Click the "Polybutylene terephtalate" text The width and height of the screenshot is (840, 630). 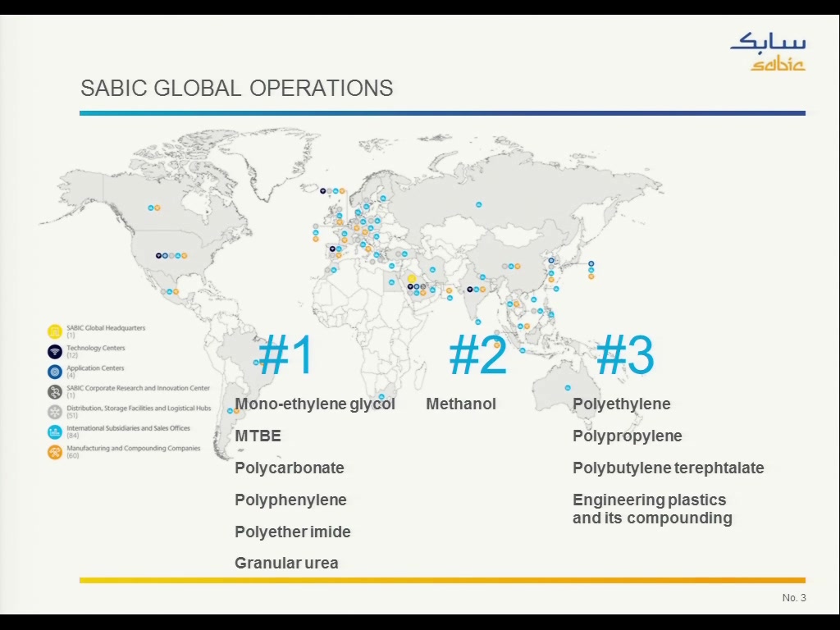669,468
